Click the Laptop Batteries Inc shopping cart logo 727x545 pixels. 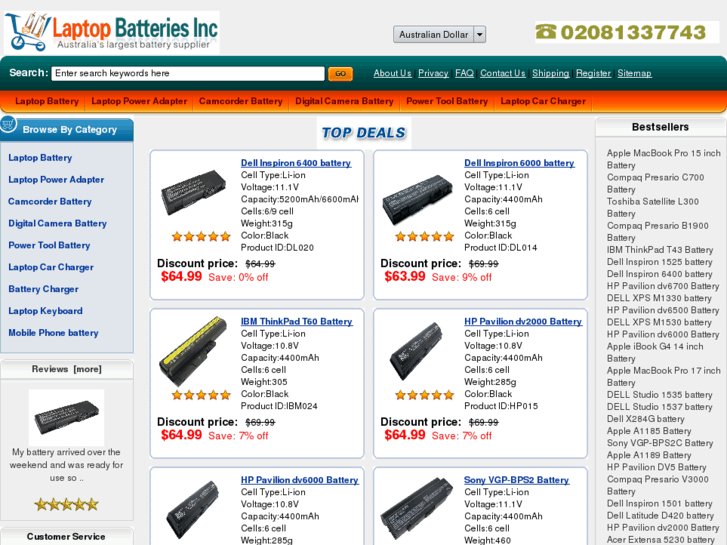pyautogui.click(x=112, y=32)
